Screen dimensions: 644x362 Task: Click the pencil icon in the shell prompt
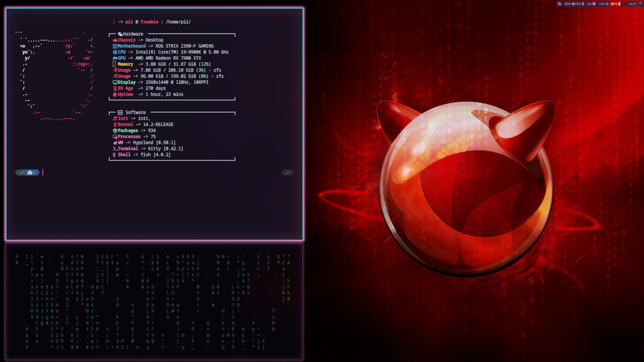(21, 172)
